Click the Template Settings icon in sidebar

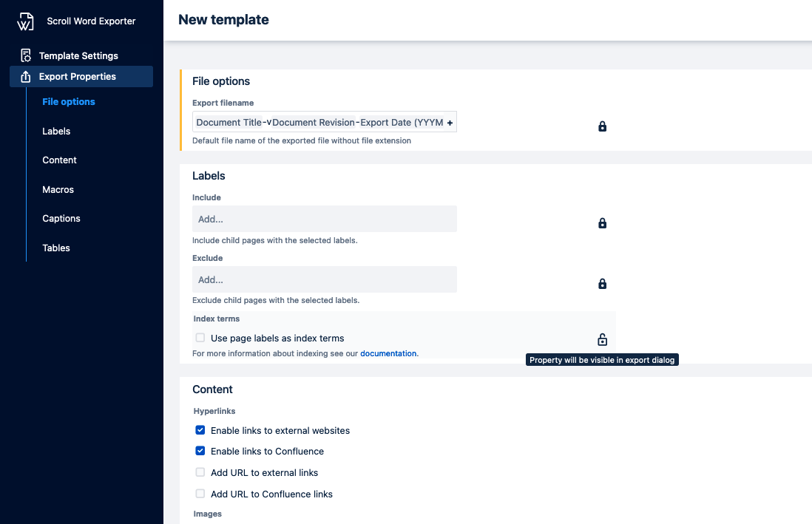point(26,55)
